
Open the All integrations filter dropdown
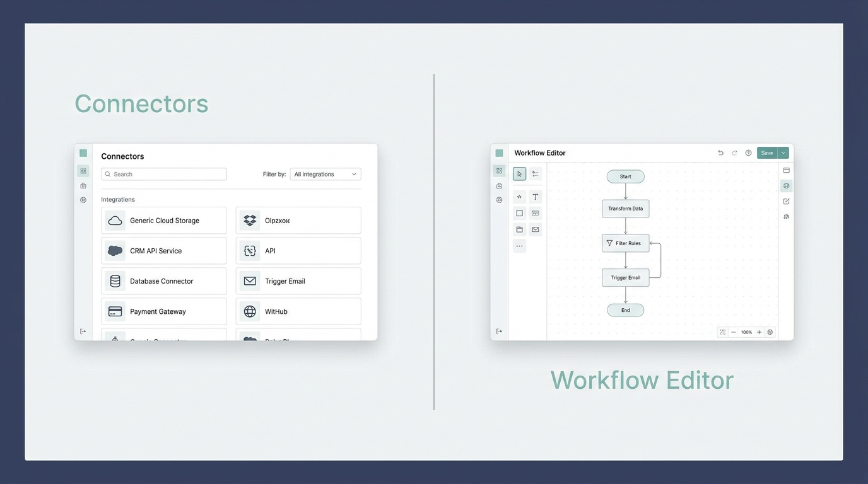pos(325,174)
